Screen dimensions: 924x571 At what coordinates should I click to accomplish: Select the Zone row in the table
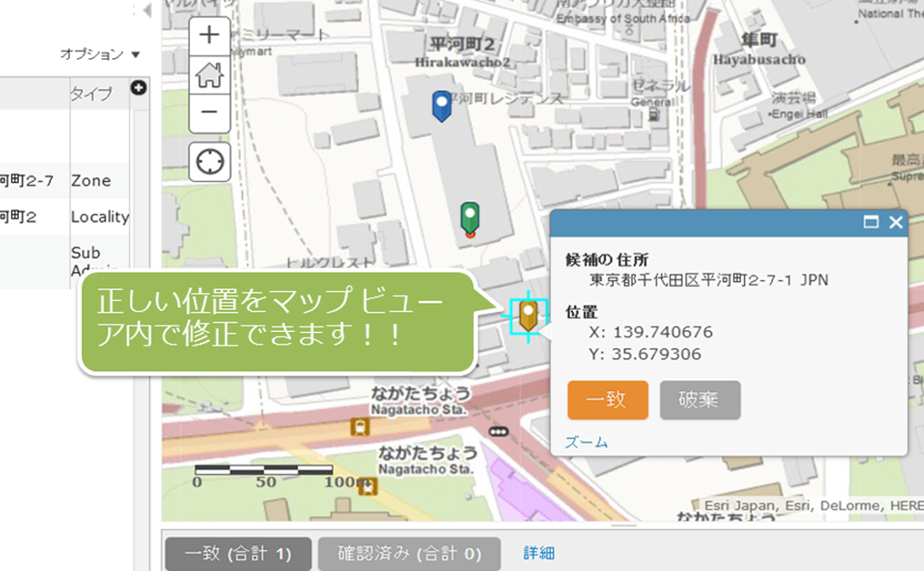pos(90,181)
